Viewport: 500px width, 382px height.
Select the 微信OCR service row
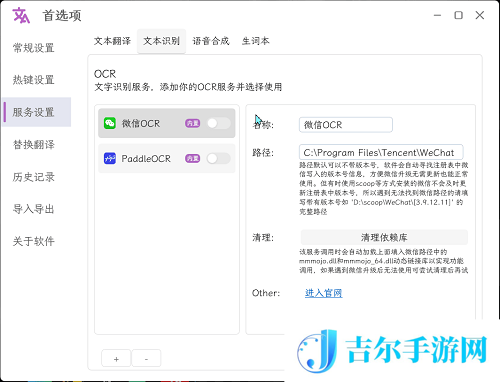(x=167, y=123)
